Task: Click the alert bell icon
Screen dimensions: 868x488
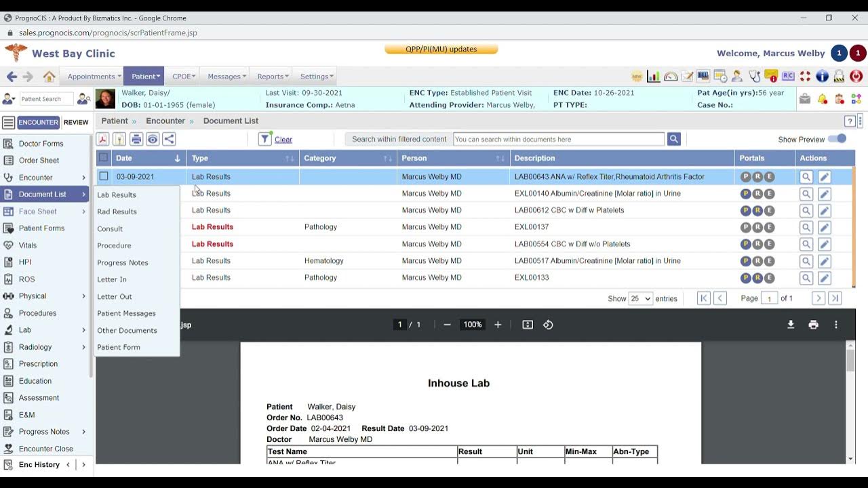Action: [823, 99]
